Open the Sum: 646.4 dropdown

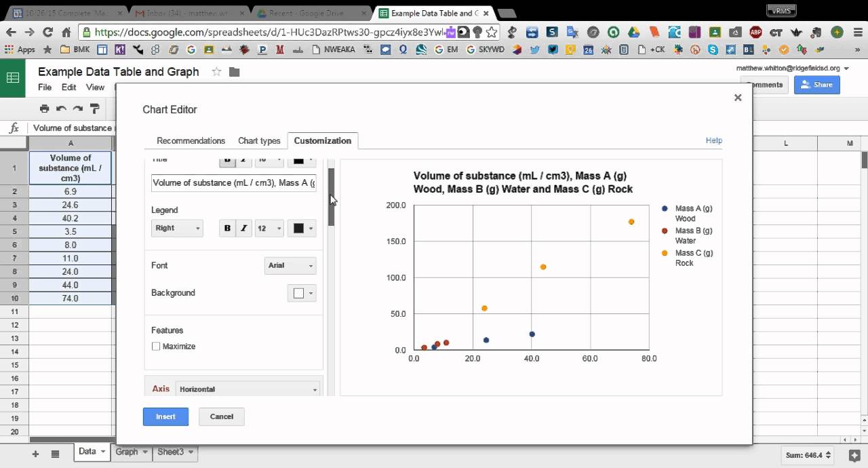point(807,455)
